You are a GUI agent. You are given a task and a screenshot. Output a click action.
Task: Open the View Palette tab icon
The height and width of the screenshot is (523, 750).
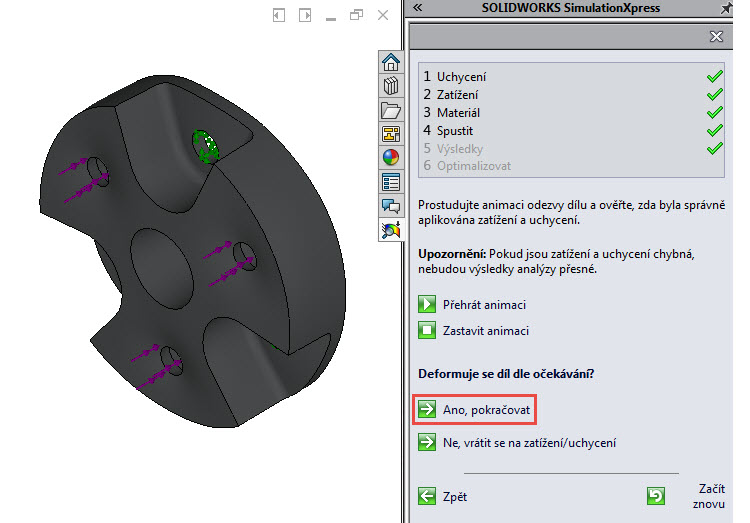tap(391, 134)
